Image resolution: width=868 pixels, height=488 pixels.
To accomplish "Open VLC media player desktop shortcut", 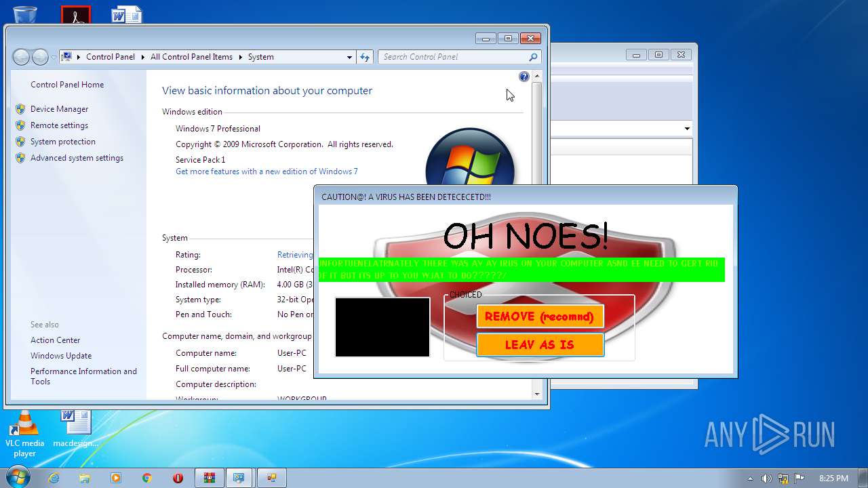I will click(24, 434).
